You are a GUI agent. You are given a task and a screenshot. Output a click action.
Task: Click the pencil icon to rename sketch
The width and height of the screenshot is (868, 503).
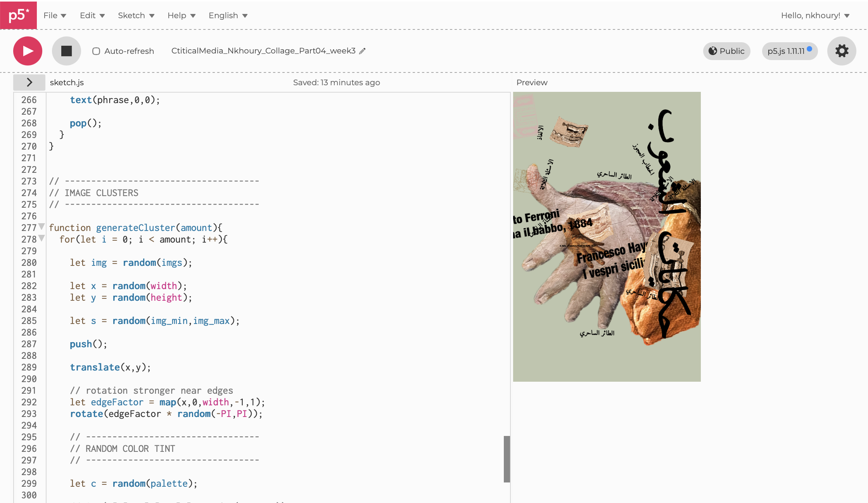tap(362, 51)
